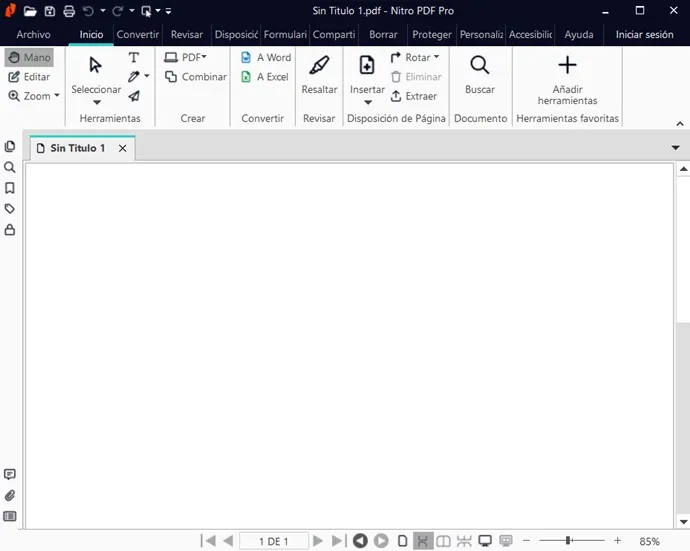Image resolution: width=690 pixels, height=551 pixels.
Task: Toggle the Mano hand tool
Action: click(29, 57)
